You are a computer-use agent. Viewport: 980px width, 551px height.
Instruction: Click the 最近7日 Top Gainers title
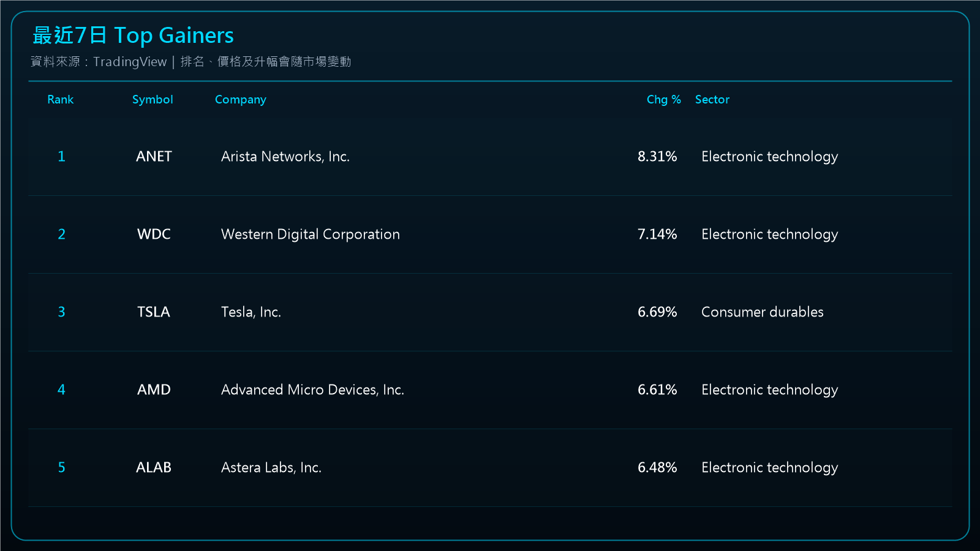[133, 36]
